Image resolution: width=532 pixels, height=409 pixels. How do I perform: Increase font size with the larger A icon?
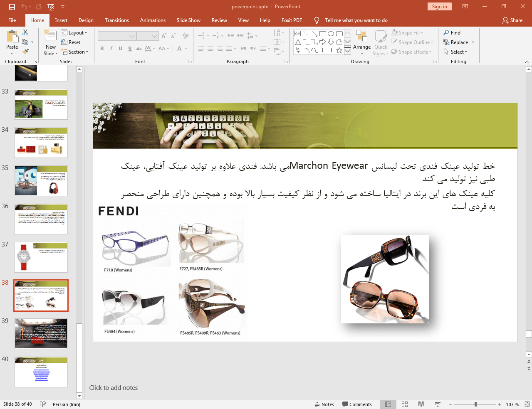tap(164, 36)
